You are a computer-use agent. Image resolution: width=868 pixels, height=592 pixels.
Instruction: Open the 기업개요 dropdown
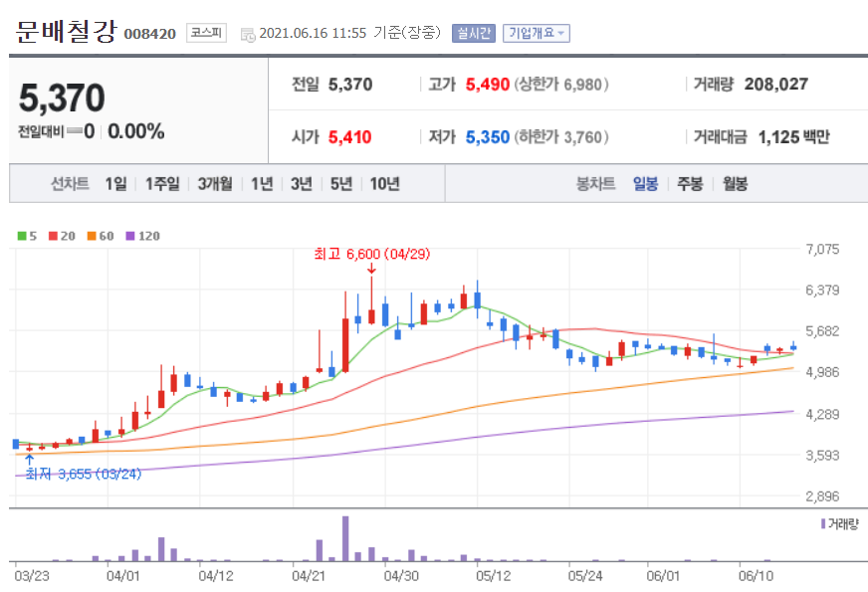tap(536, 33)
